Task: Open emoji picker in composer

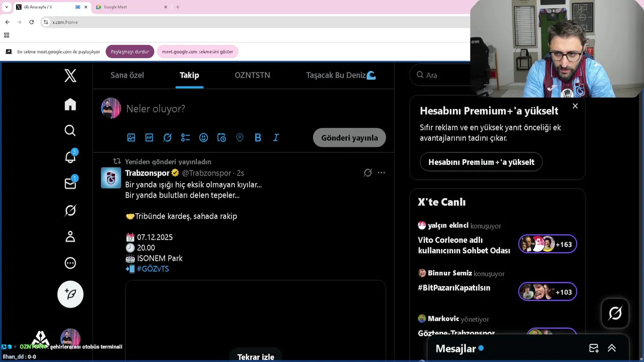Action: pyautogui.click(x=204, y=137)
